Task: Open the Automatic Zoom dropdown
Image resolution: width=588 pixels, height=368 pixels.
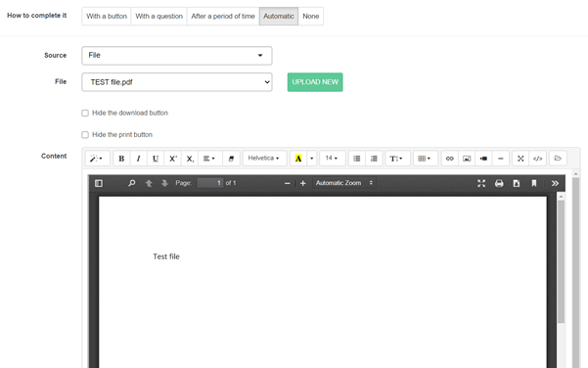Action: [x=343, y=183]
